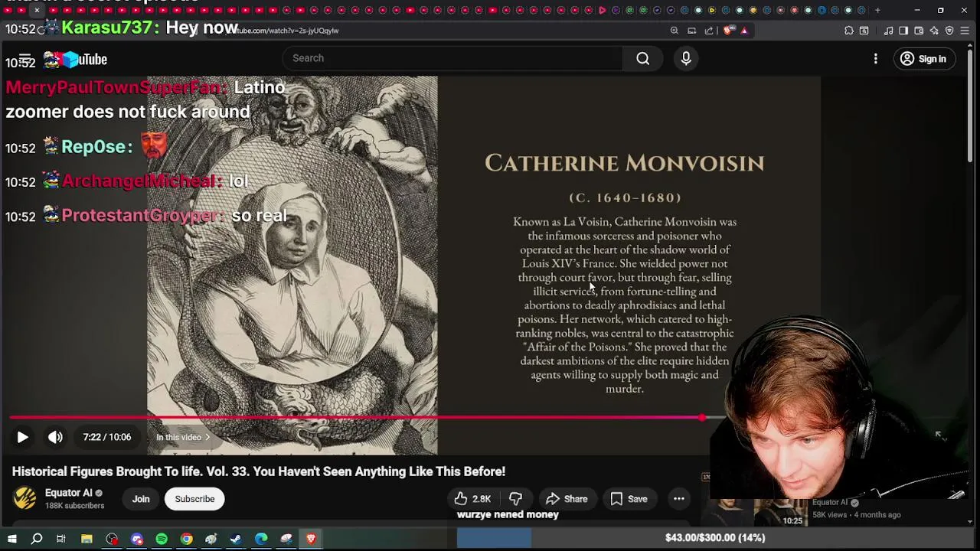
Task: Open Brave VPN shield icon
Action: (949, 31)
